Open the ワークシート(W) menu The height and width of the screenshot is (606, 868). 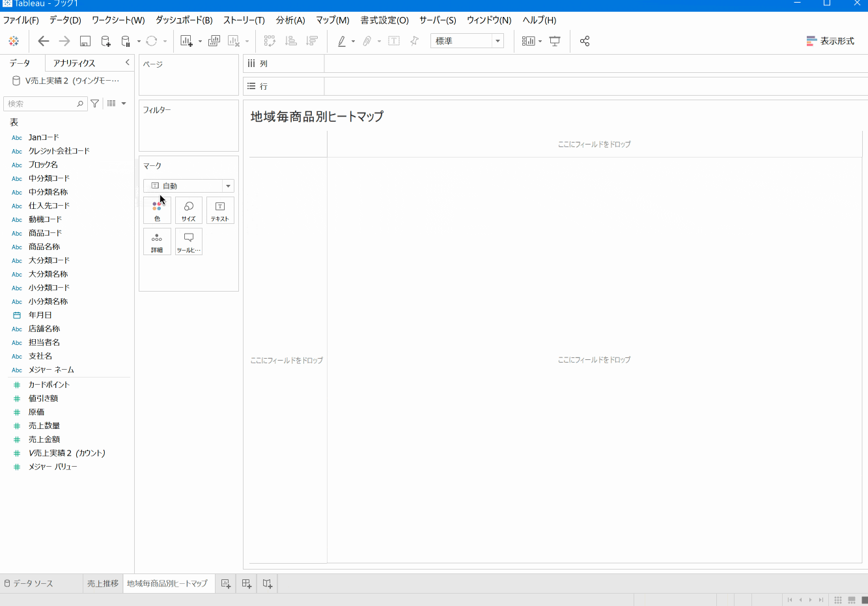coord(119,20)
